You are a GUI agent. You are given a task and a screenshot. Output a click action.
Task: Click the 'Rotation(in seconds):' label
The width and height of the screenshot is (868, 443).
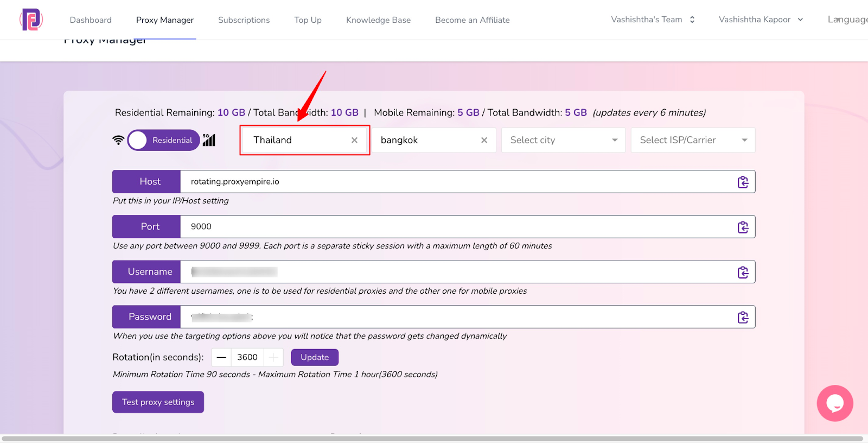tap(158, 357)
